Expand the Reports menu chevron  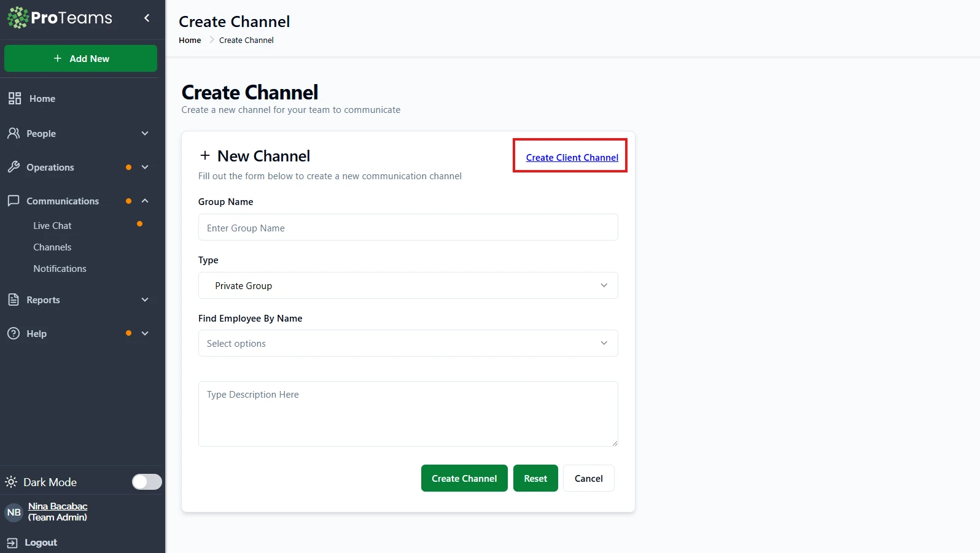pos(145,300)
